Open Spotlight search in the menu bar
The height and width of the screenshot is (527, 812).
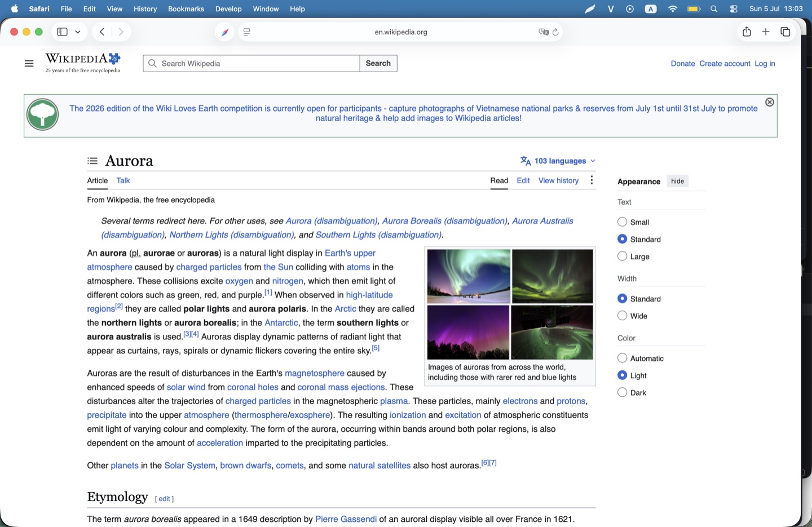click(x=714, y=8)
